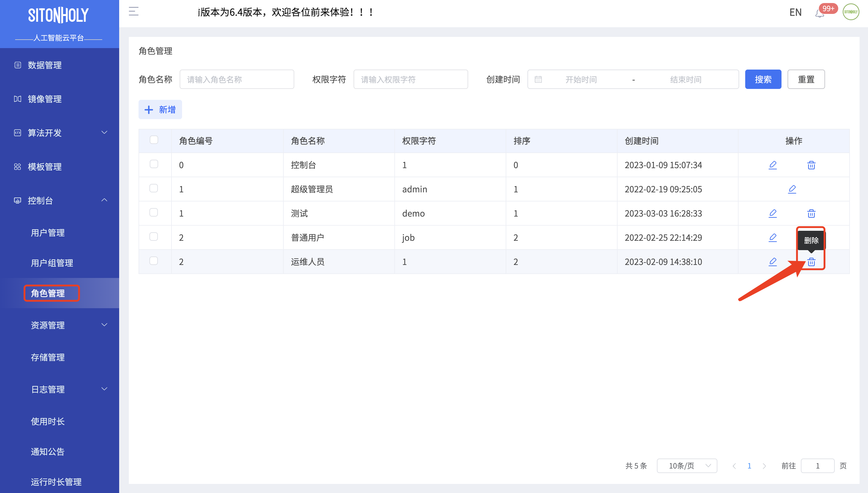Switch language with EN

pos(795,12)
